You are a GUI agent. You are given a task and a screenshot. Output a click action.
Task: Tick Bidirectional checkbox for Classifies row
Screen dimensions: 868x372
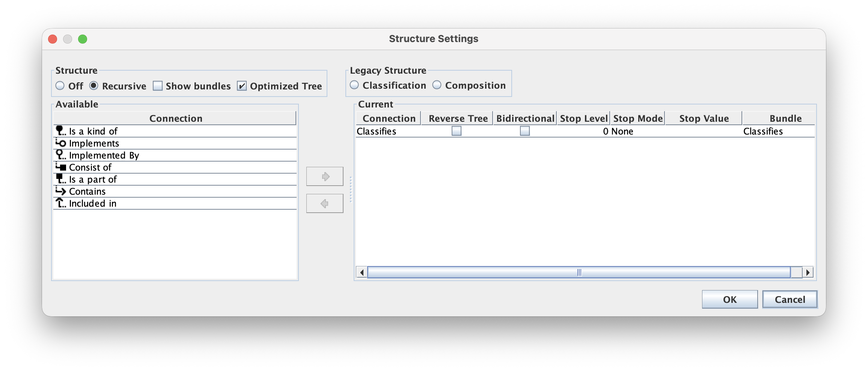(525, 131)
